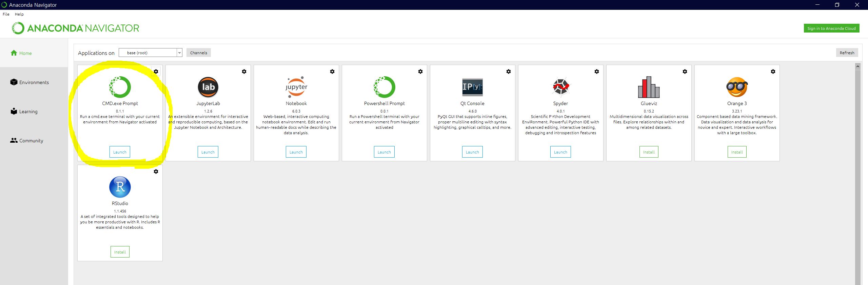Click the RStudio version text 1.1.456
This screenshot has height=285, width=868.
tap(120, 211)
